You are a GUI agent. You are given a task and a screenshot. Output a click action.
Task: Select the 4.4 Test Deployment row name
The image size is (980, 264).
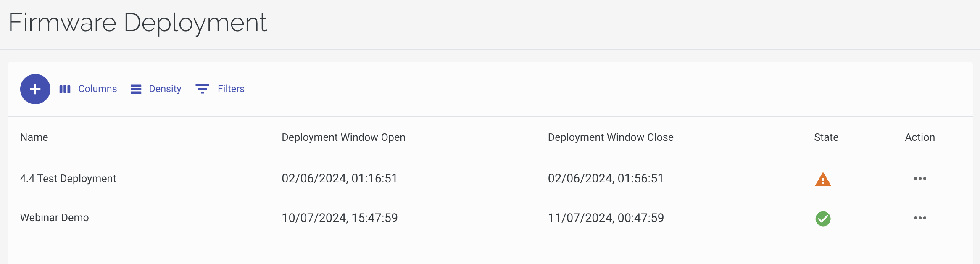pos(68,179)
